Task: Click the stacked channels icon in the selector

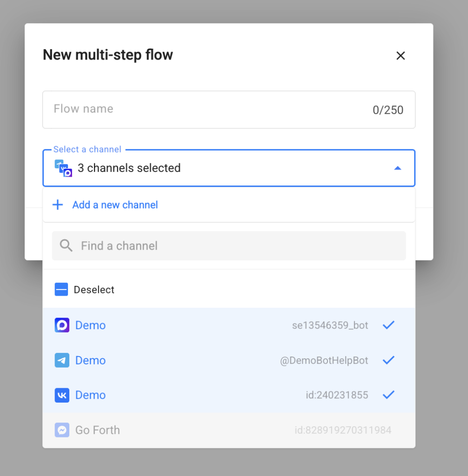Action: tap(63, 168)
